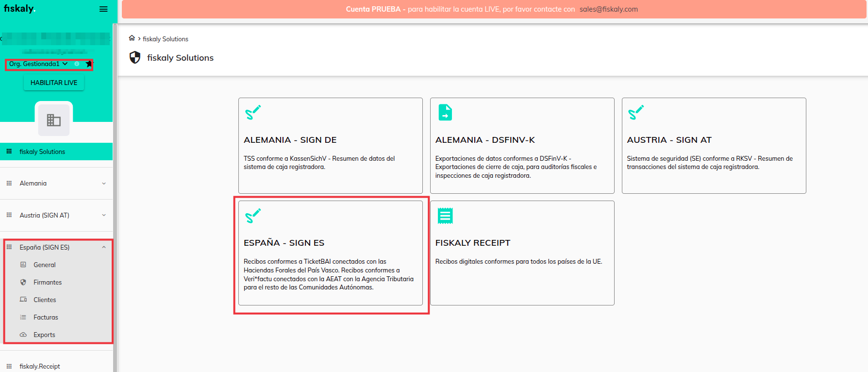Viewport: 868px width, 372px height.
Task: Go to Clientes under España
Action: click(56, 300)
